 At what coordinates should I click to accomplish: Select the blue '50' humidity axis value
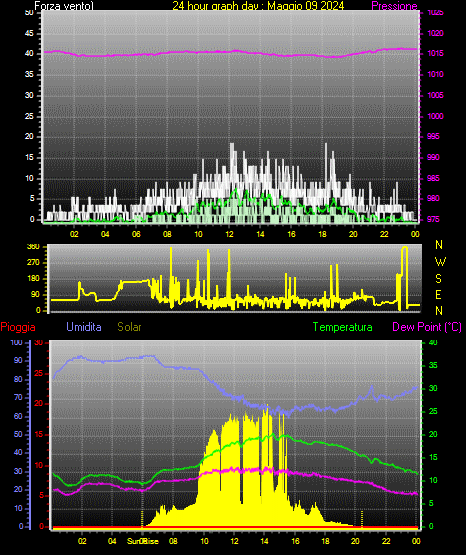(x=18, y=434)
